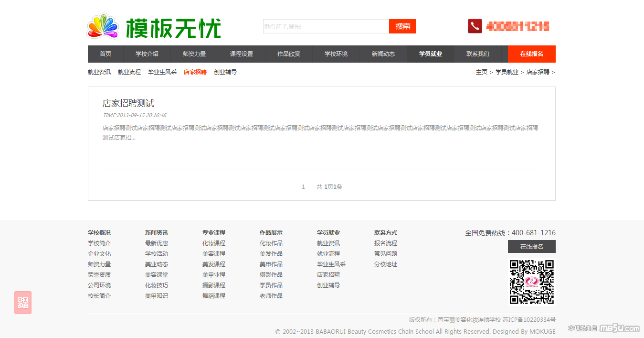Open the 首页 navigation menu item

tap(106, 54)
